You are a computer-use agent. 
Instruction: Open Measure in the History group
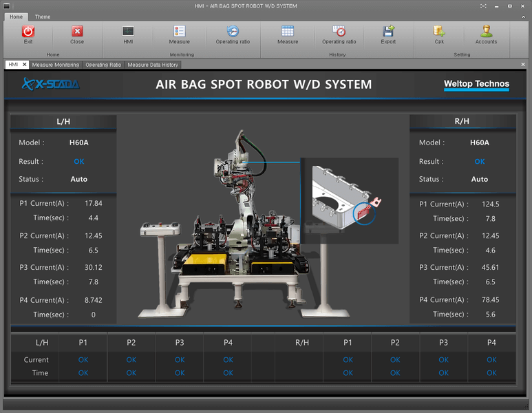[288, 32]
